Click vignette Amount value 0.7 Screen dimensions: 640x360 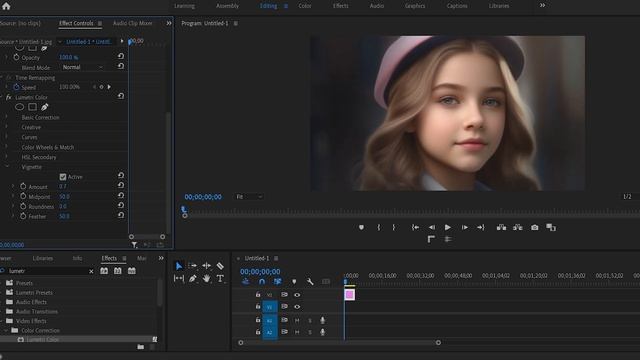(x=62, y=187)
